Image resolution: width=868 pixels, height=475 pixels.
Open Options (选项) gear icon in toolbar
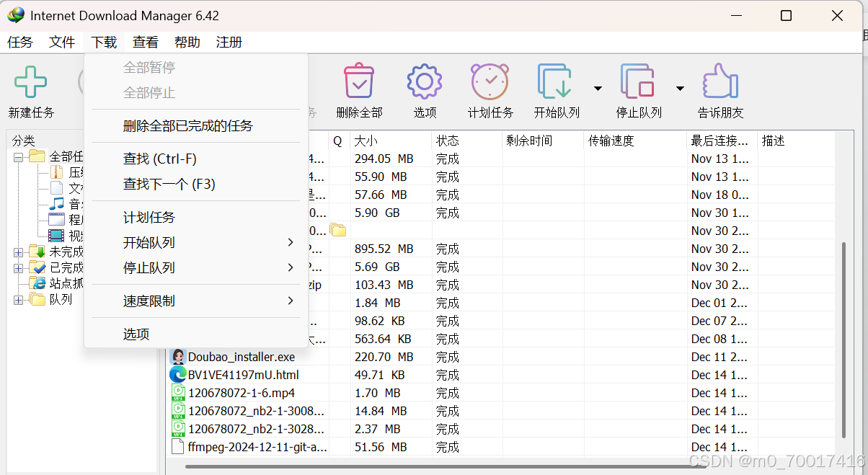pyautogui.click(x=425, y=81)
